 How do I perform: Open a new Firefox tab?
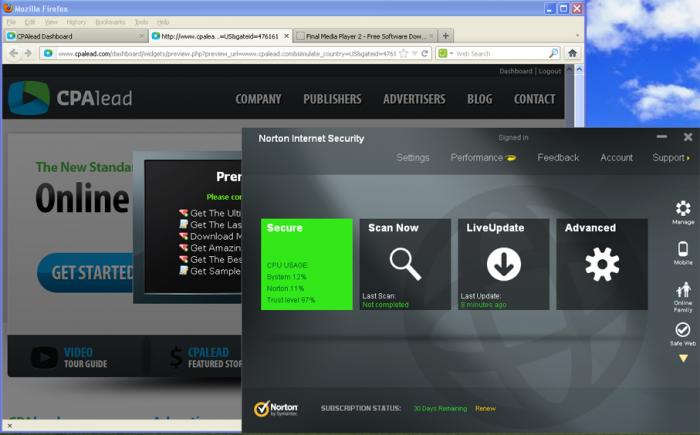(446, 36)
